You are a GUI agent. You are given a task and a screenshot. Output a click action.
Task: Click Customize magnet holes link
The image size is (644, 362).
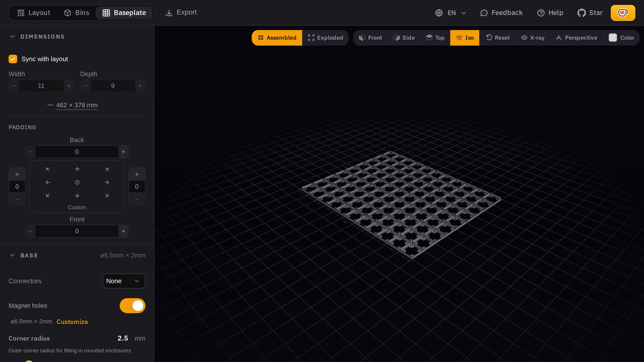click(72, 322)
